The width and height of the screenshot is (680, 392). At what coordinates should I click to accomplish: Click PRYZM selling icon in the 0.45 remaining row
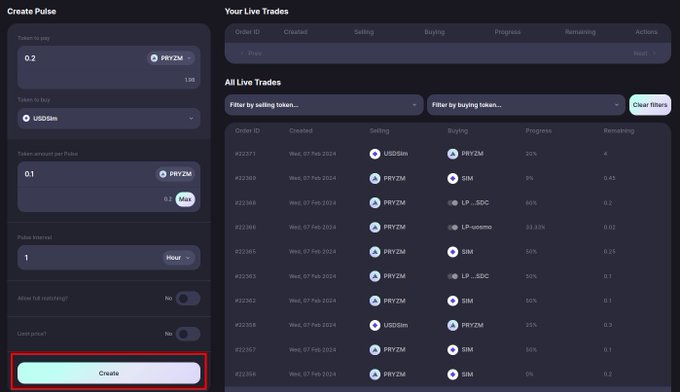click(x=375, y=178)
